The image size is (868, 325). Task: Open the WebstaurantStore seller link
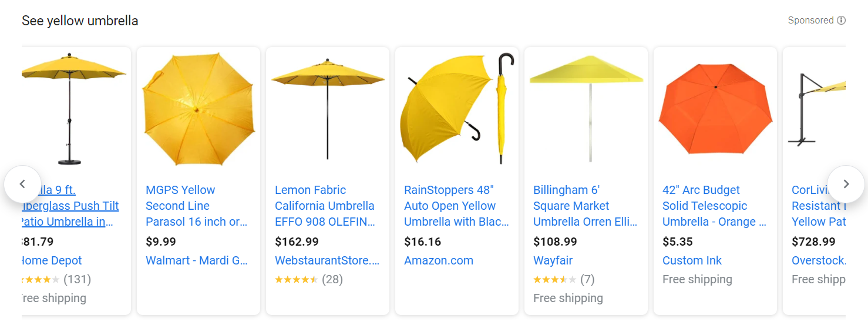point(327,260)
